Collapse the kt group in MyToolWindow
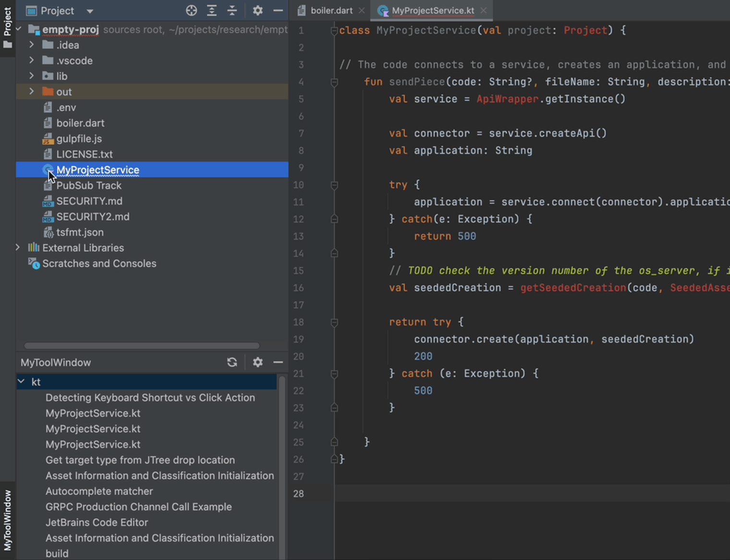Viewport: 730px width, 560px height. point(21,381)
